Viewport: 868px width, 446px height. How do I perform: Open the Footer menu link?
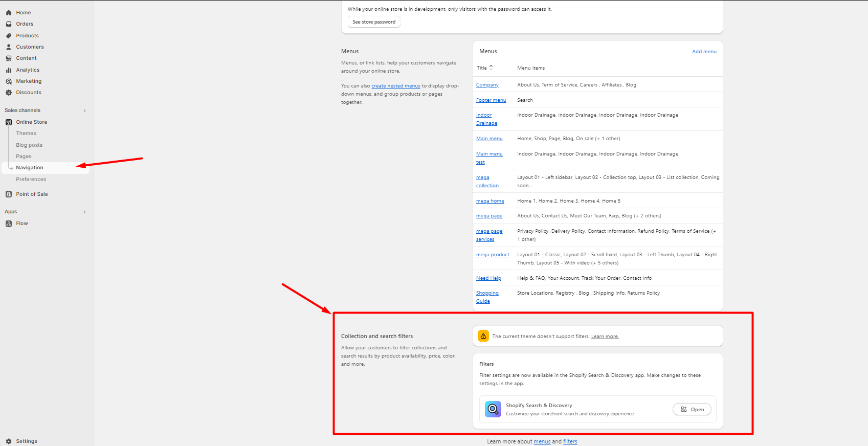pos(491,100)
